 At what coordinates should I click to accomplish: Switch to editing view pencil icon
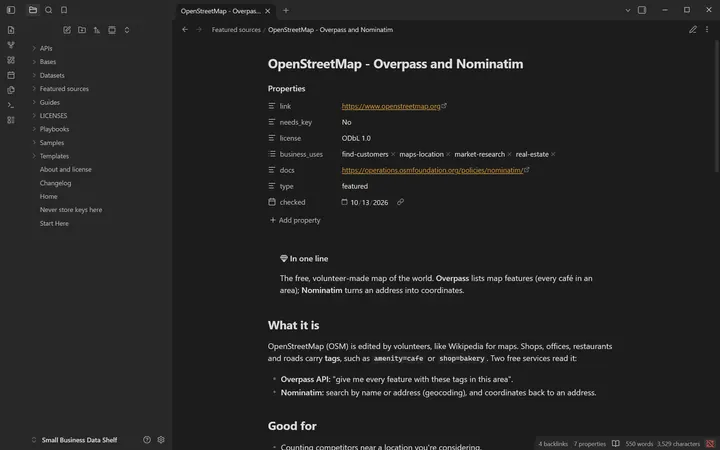[x=692, y=29]
